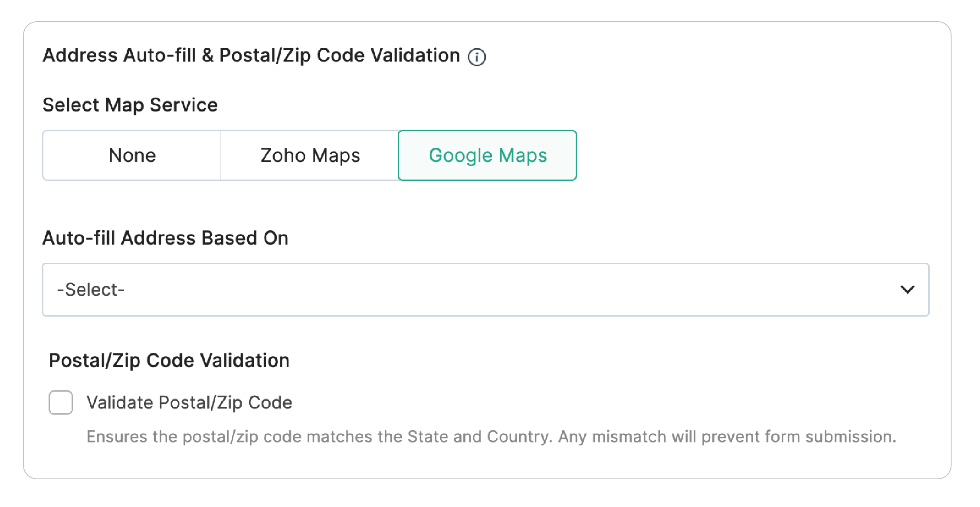Click the word Zoho in Zoho Maps

click(283, 155)
